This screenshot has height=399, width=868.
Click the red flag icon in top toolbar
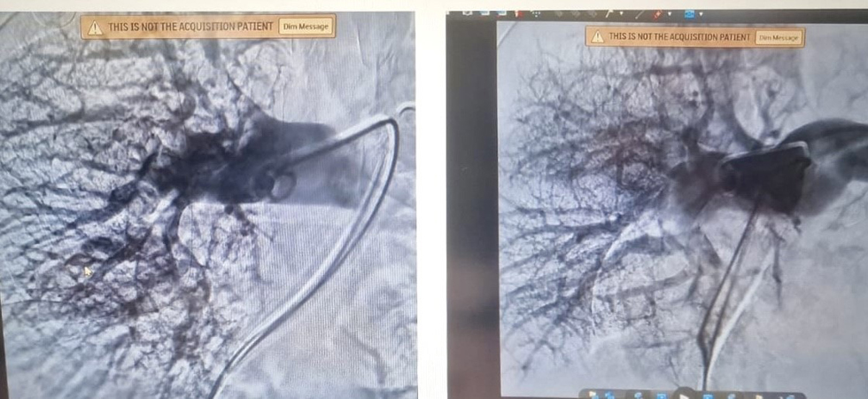pyautogui.click(x=517, y=13)
